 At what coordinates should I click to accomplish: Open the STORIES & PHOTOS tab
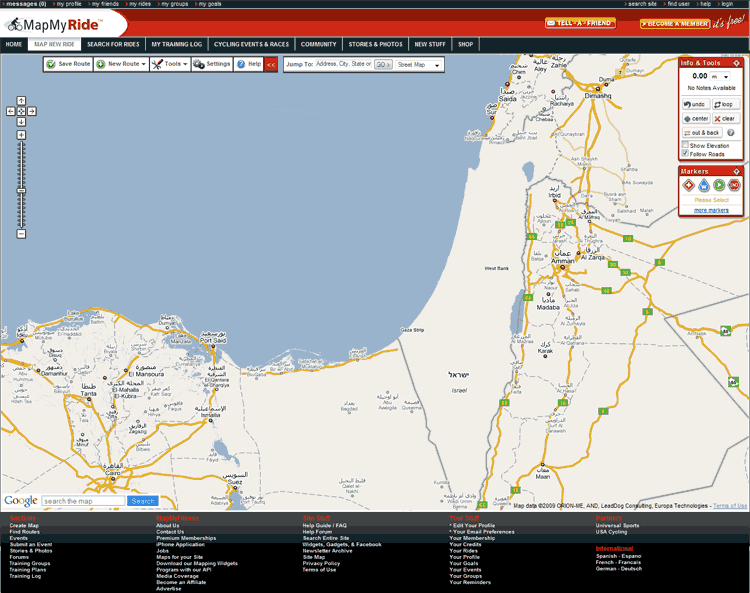click(x=375, y=44)
